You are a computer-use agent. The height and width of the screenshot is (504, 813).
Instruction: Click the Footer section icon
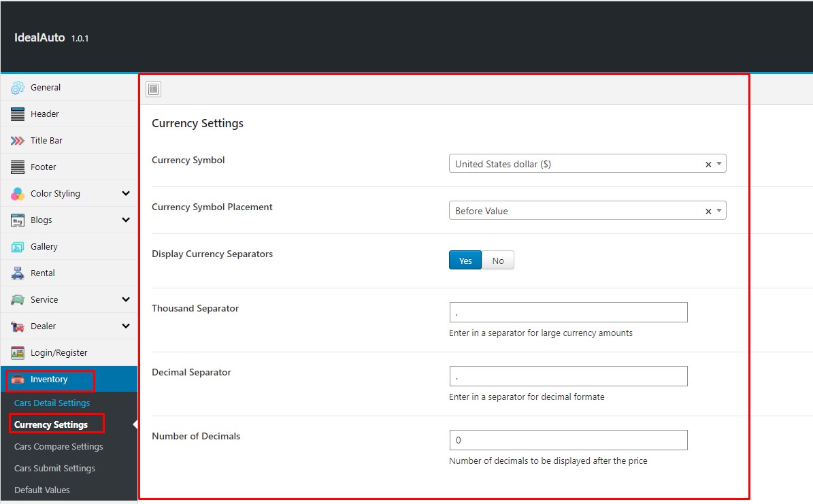[18, 167]
